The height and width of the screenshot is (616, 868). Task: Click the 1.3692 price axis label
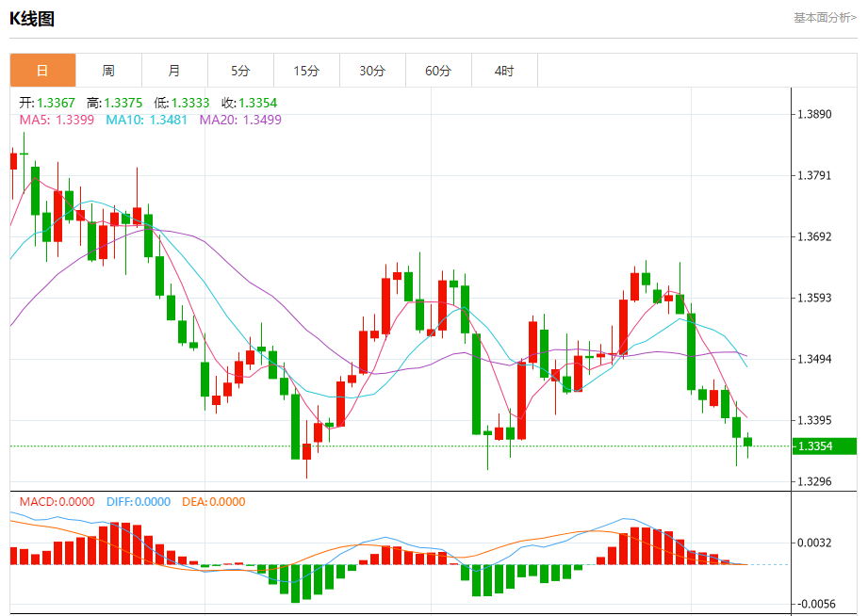[814, 236]
